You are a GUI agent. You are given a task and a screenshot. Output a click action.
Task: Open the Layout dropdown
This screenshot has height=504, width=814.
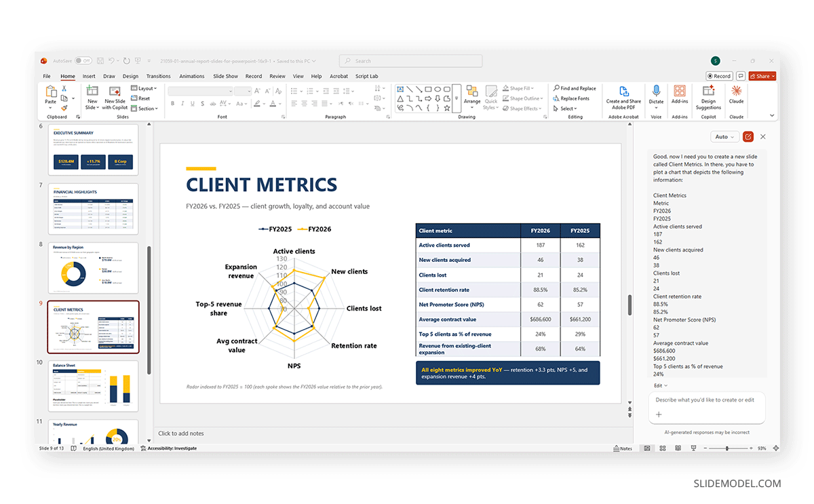(x=144, y=88)
